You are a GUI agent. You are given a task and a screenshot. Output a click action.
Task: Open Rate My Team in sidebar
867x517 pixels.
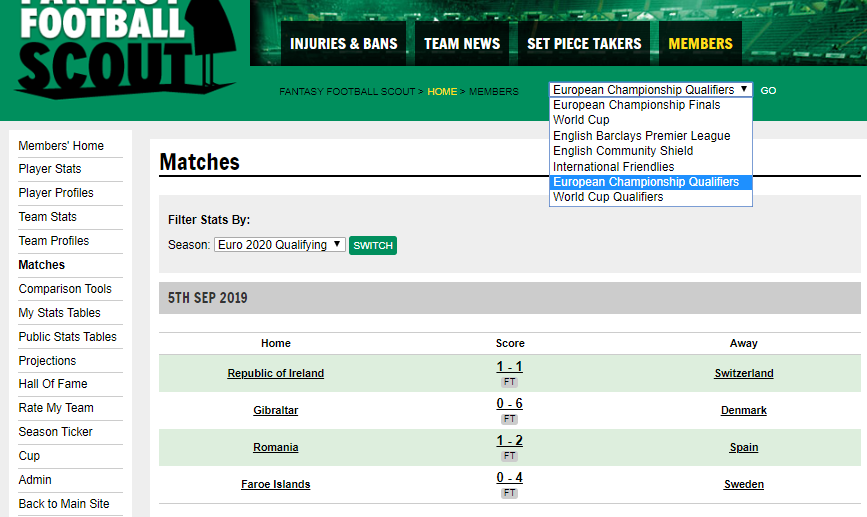coord(56,408)
